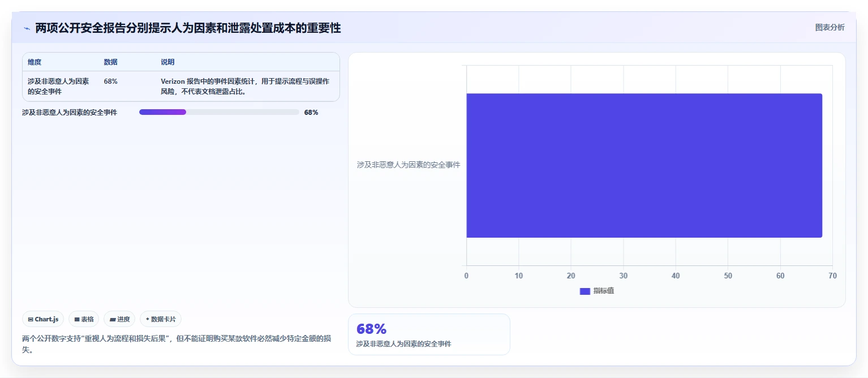868x378 pixels.
Task: Click the 维度 column header
Action: coord(35,62)
